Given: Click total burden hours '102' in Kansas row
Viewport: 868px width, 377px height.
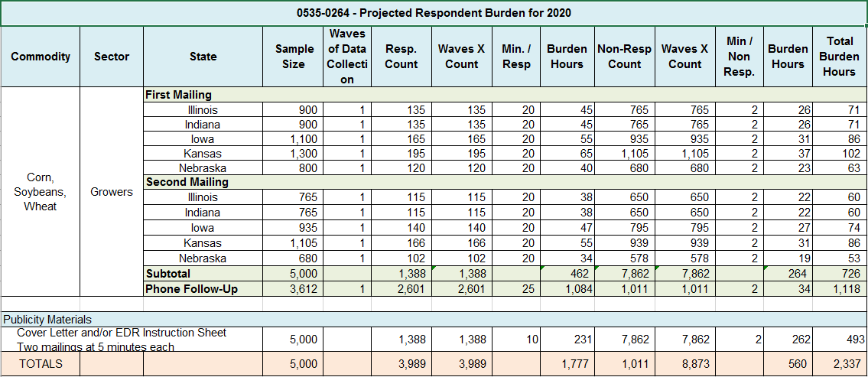Looking at the screenshot, I should tap(839, 154).
